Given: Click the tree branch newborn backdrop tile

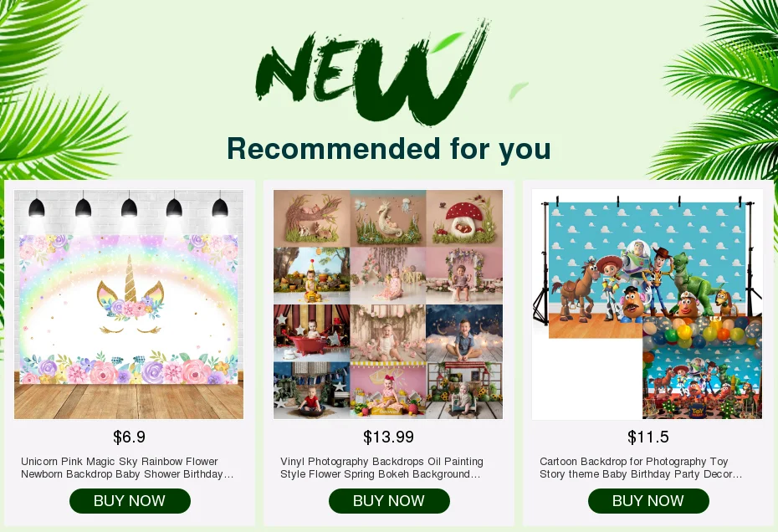Looking at the screenshot, I should tap(311, 218).
